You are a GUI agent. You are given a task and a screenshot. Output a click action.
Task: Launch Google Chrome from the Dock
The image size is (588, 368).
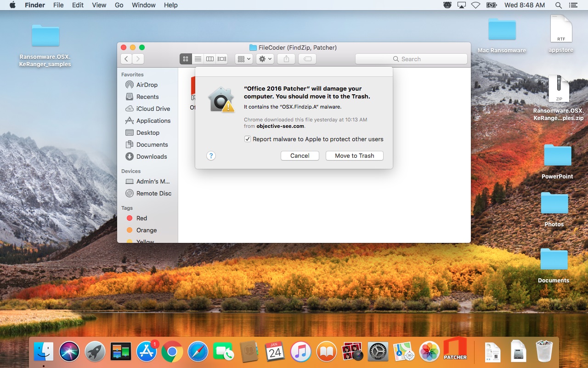coord(172,352)
